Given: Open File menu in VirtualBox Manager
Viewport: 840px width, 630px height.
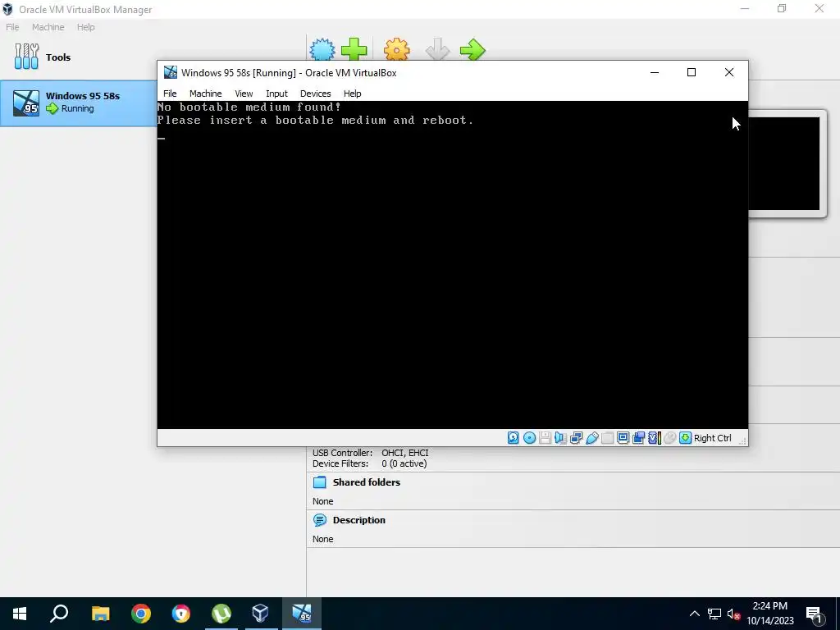Looking at the screenshot, I should click(12, 27).
